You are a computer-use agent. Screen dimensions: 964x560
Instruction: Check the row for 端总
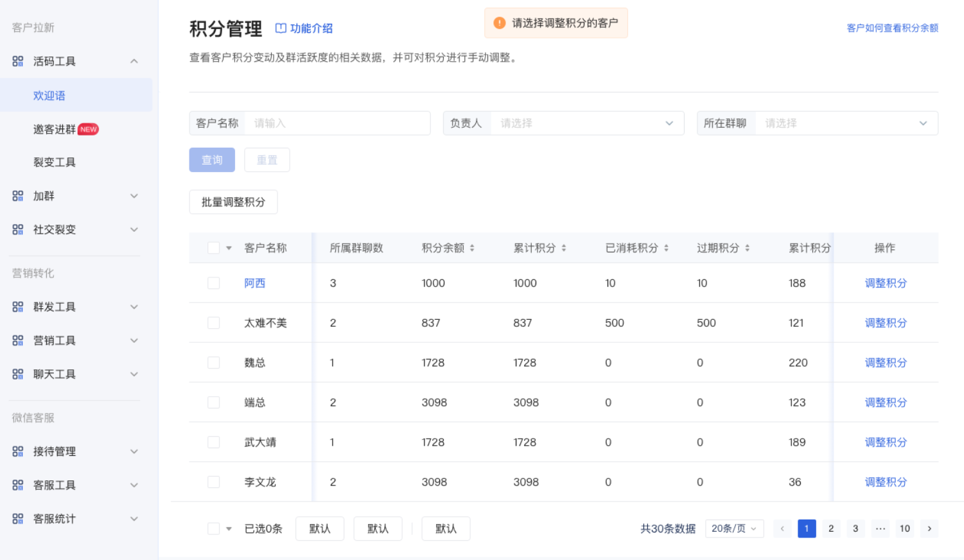214,403
